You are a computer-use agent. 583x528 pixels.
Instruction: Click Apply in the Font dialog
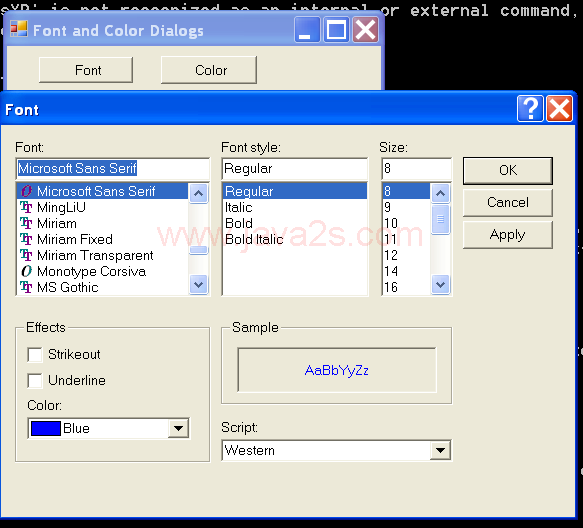point(508,235)
